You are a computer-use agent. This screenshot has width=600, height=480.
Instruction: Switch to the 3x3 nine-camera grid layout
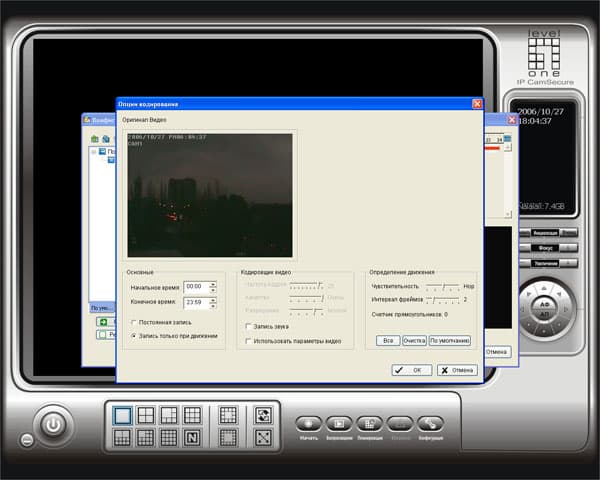[x=192, y=415]
